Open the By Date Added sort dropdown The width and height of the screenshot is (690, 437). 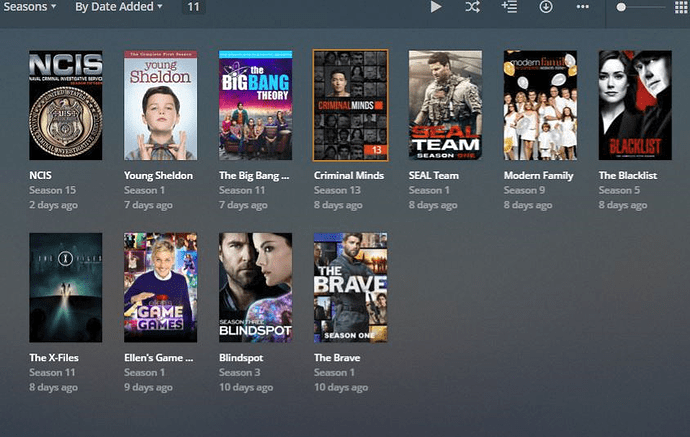[119, 7]
